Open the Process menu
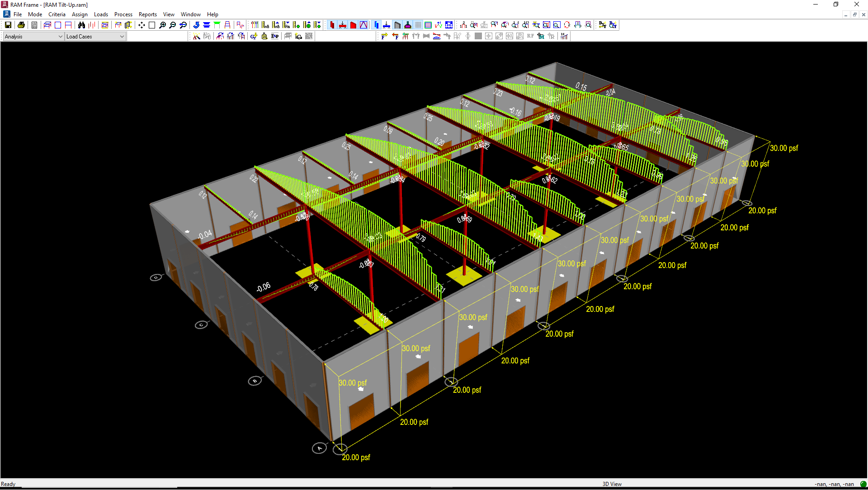The image size is (868, 490). pos(123,14)
